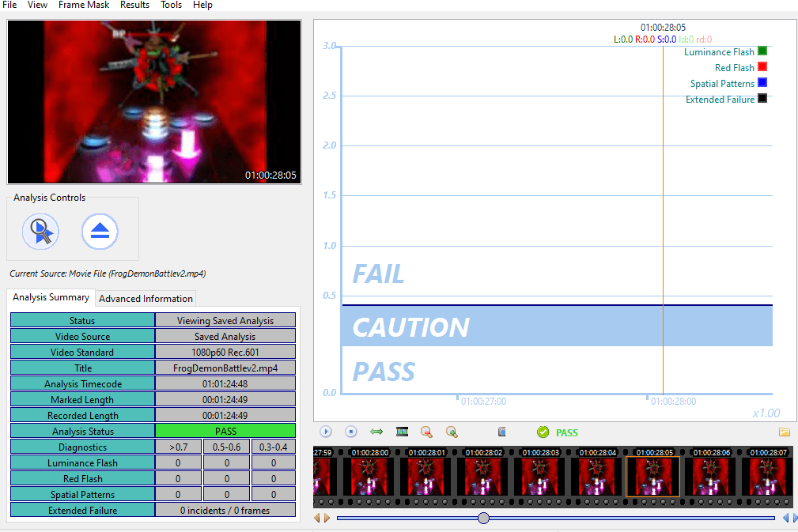Click the small blue clipboard icon in the toolbar
The height and width of the screenshot is (532, 798).
coord(501,432)
